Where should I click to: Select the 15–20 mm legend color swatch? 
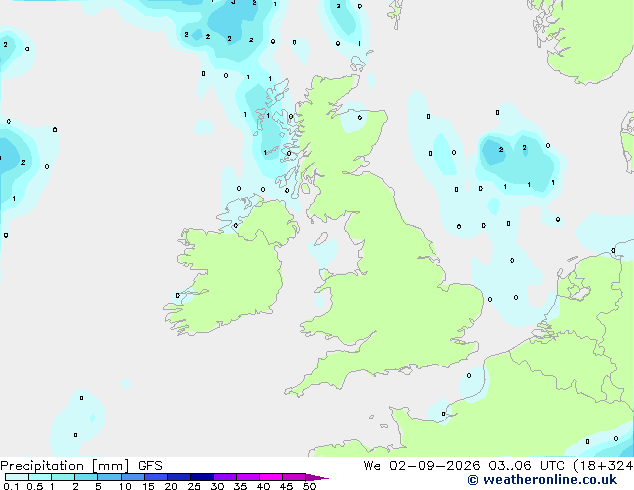156,477
